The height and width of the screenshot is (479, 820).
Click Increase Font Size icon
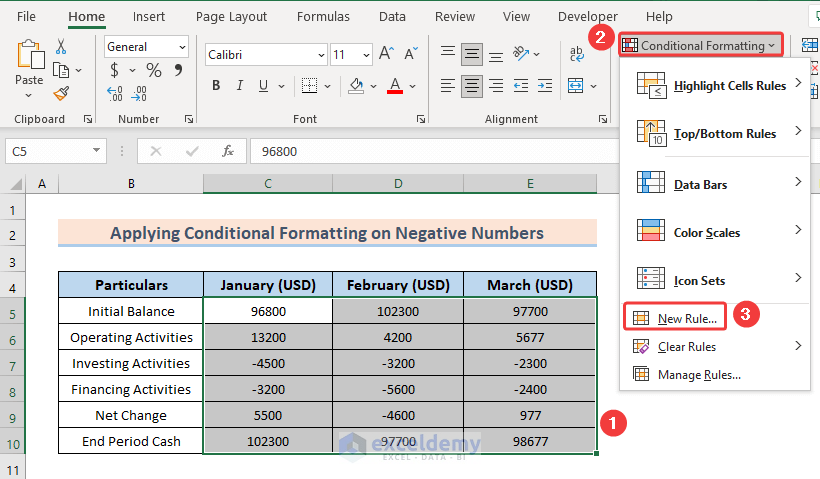(x=386, y=53)
